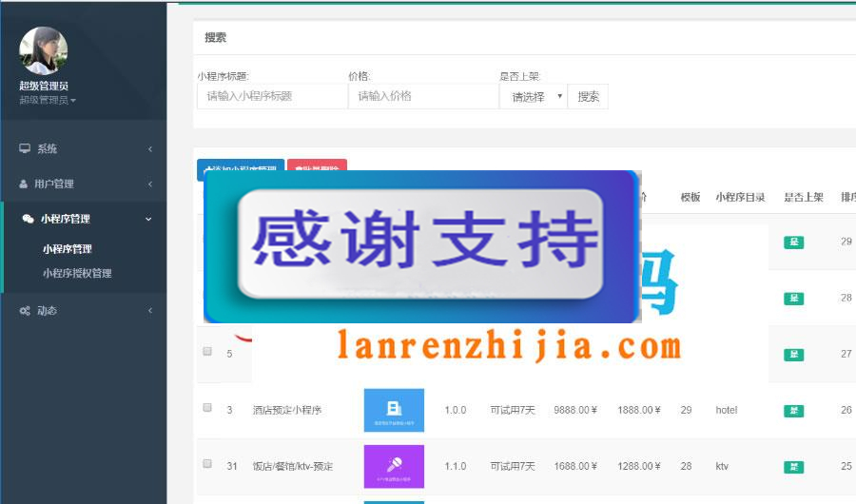
Task: Collapse the 小程序管理 menu chevron
Action: point(148,219)
